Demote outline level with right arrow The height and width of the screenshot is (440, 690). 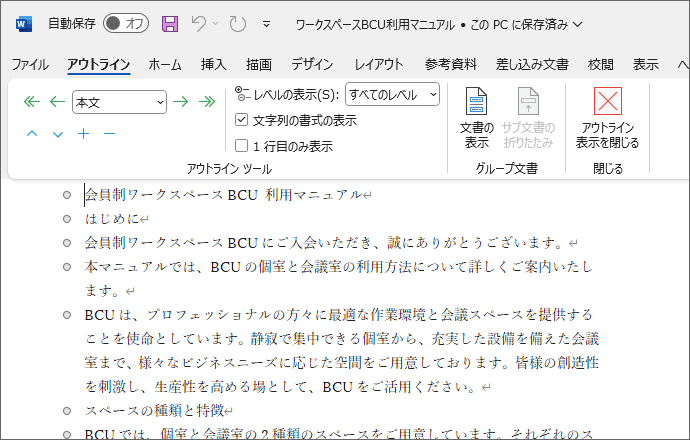click(x=180, y=102)
